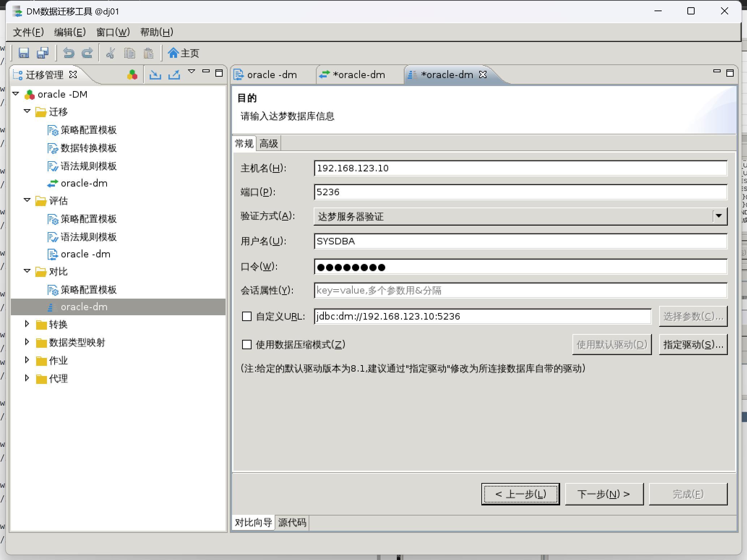Screen dimensions: 747x560
Task: Click the new project colored-balls icon
Action: click(132, 74)
